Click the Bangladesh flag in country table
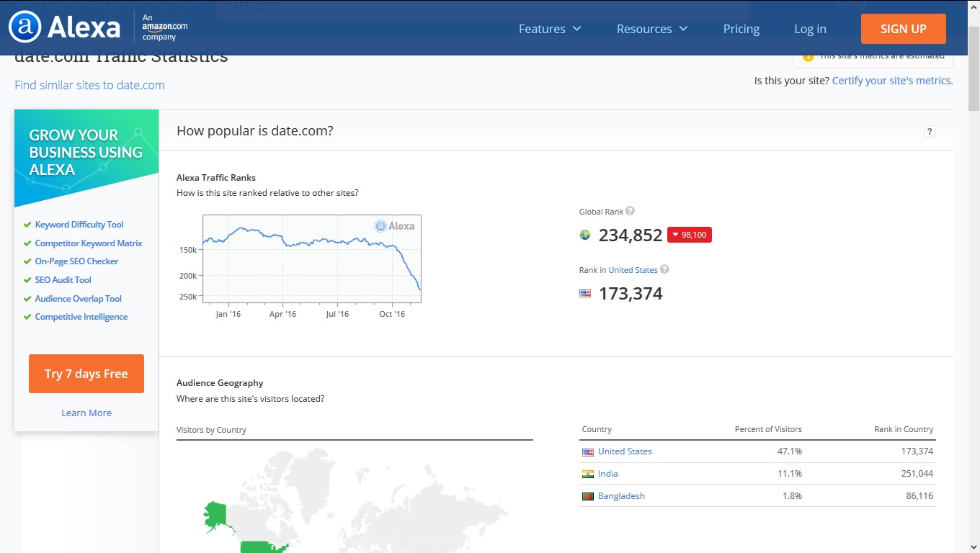980x553 pixels. (x=588, y=497)
